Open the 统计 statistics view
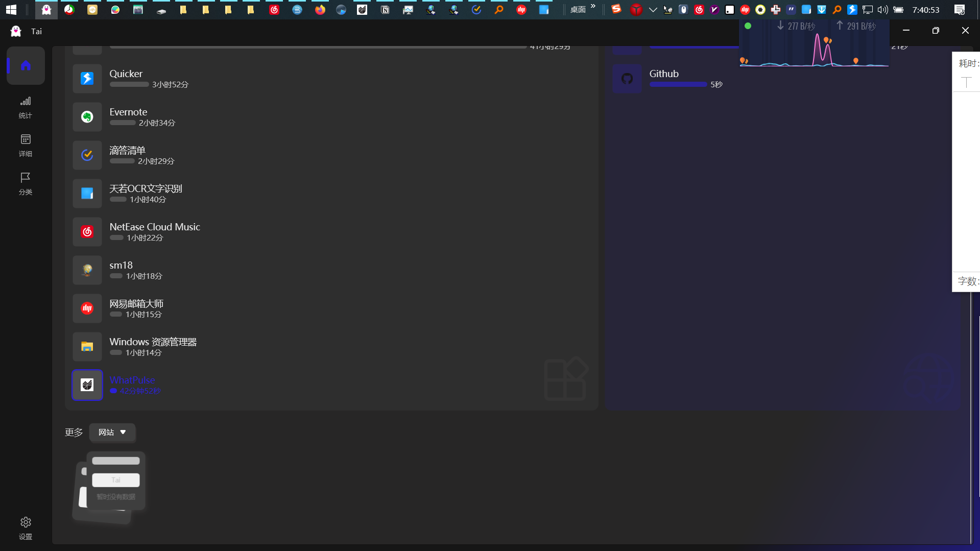This screenshot has width=980, height=551. [x=26, y=107]
